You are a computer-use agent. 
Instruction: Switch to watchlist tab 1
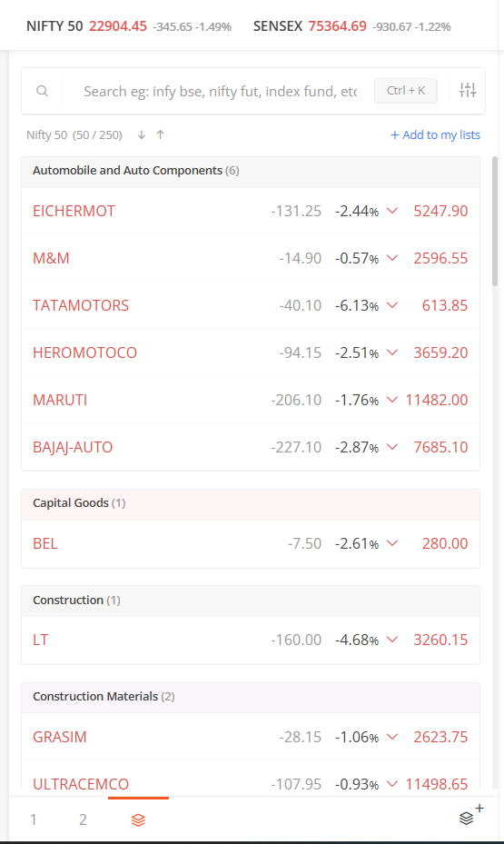pyautogui.click(x=34, y=819)
